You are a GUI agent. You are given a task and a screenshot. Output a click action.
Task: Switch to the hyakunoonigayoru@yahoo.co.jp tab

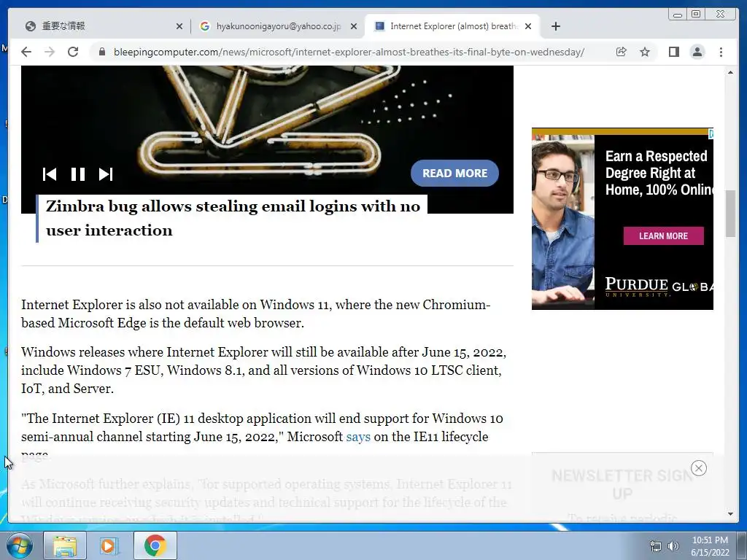pyautogui.click(x=278, y=26)
